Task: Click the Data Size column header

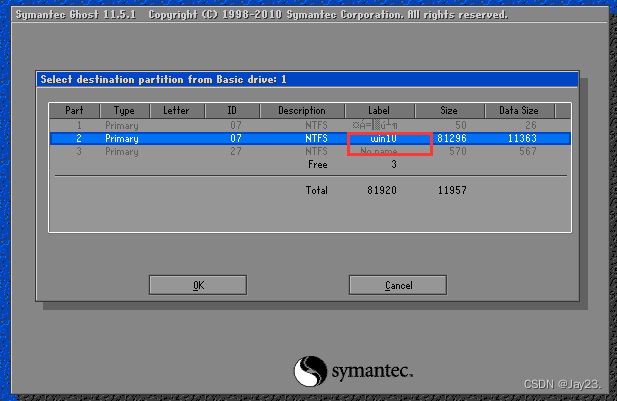Action: (519, 111)
